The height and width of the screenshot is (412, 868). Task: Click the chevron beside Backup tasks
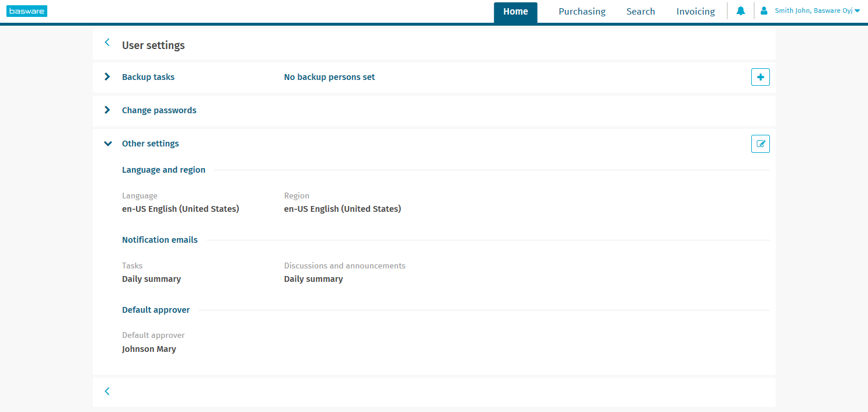(107, 76)
